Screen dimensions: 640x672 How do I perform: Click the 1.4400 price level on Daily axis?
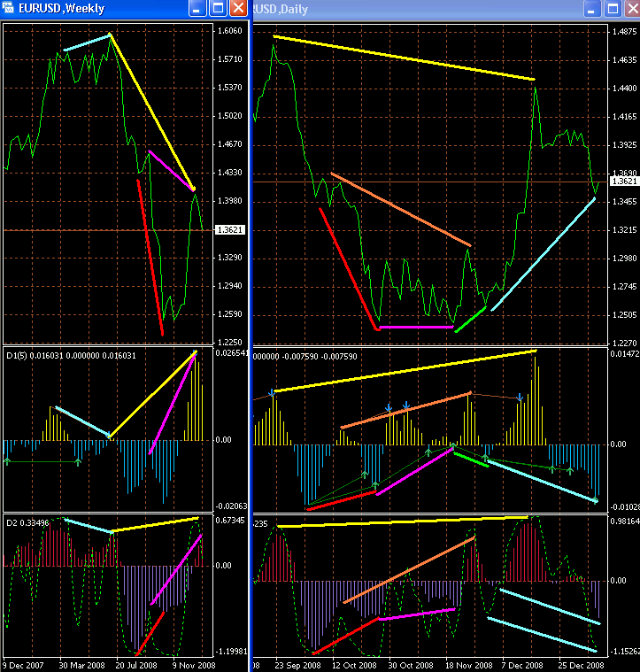tap(625, 89)
